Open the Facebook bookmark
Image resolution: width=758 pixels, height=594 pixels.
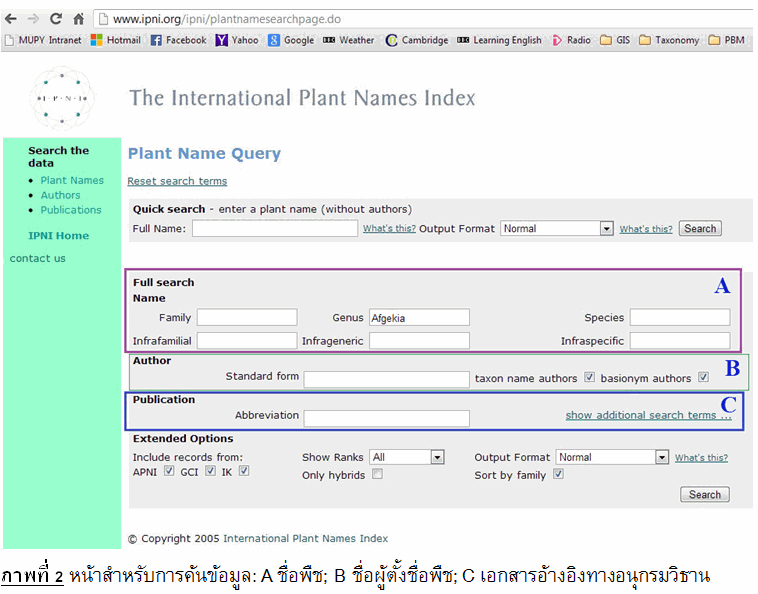(178, 40)
